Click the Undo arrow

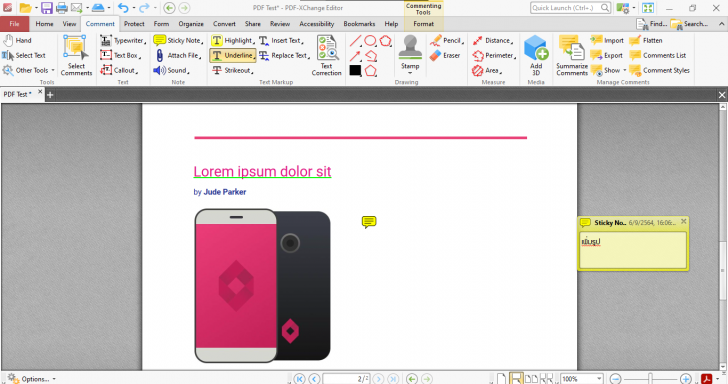pyautogui.click(x=123, y=7)
